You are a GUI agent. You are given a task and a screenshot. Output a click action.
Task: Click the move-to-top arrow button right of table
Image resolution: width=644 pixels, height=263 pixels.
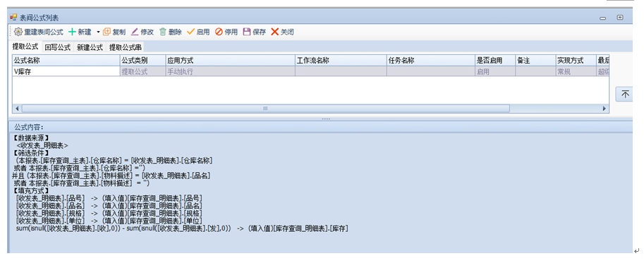(x=625, y=94)
